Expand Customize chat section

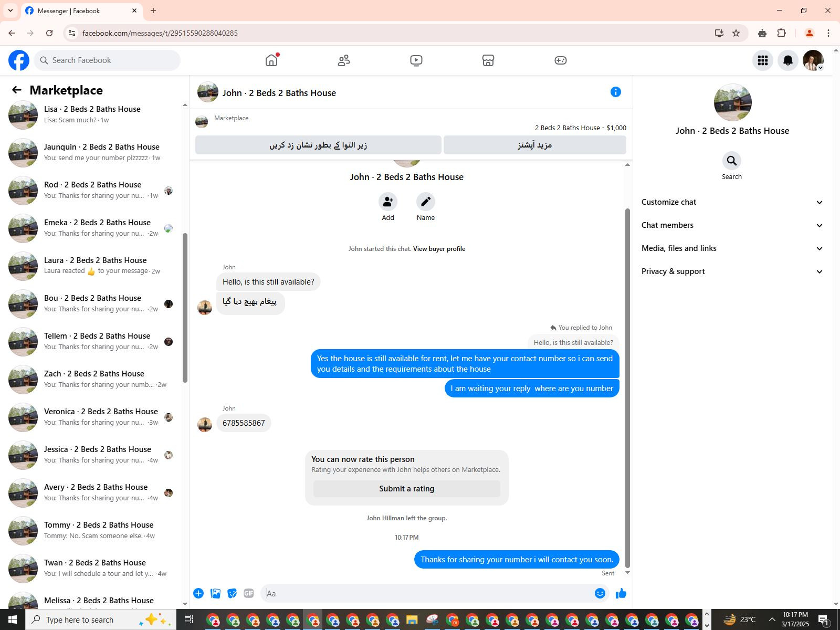pyautogui.click(x=732, y=202)
